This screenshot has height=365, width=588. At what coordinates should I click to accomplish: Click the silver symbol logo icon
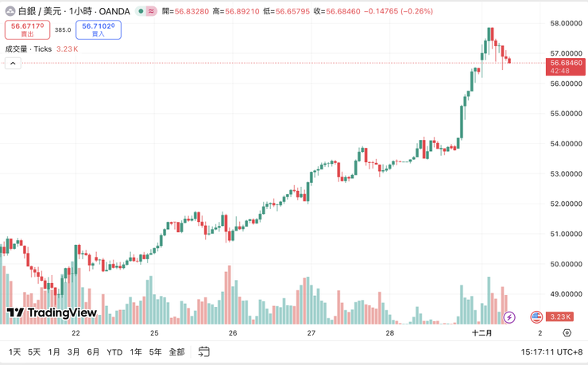(10, 11)
